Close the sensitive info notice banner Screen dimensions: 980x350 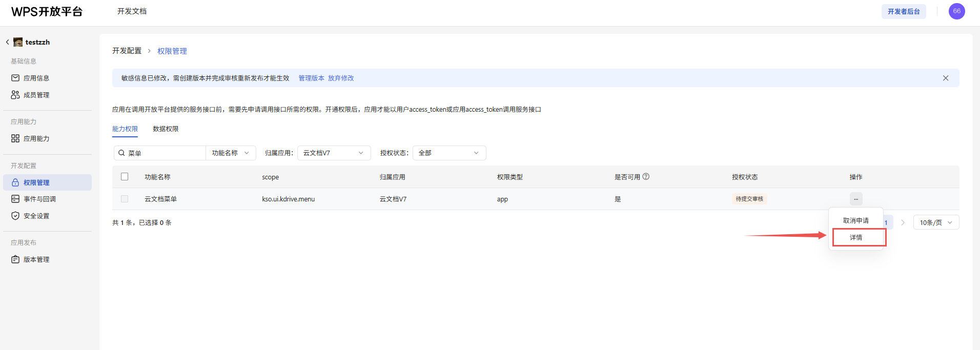945,78
